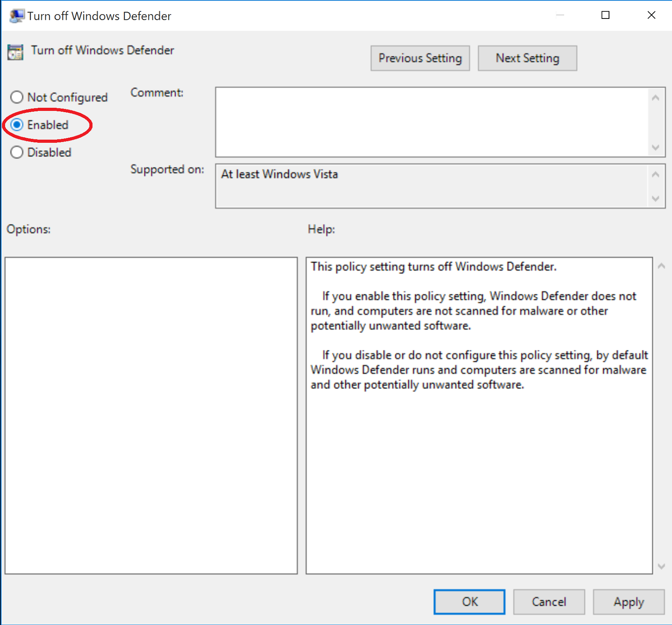
Task: Select the Not Configured radio button
Action: pos(17,97)
